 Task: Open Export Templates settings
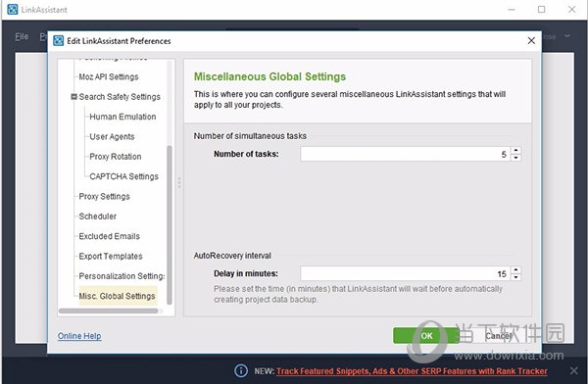(x=111, y=256)
